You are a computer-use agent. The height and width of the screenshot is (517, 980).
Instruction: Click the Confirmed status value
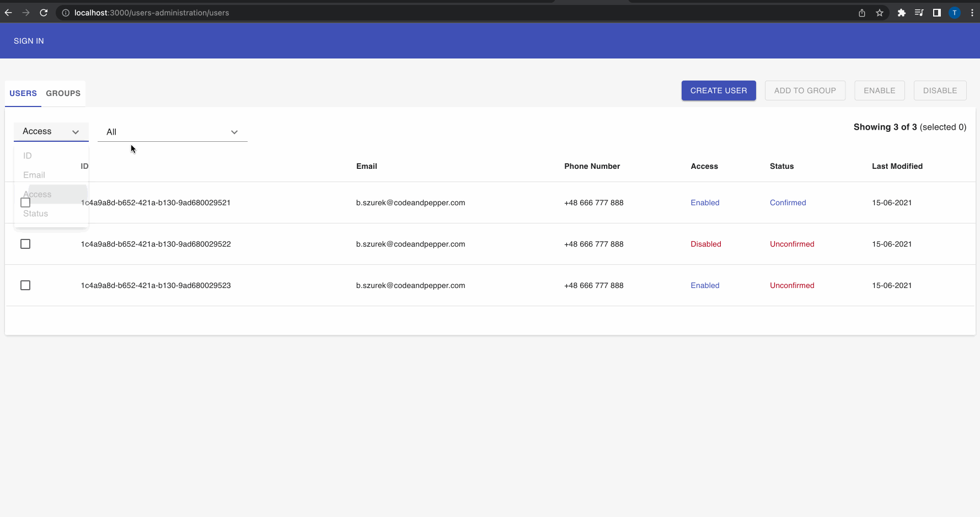pyautogui.click(x=788, y=202)
